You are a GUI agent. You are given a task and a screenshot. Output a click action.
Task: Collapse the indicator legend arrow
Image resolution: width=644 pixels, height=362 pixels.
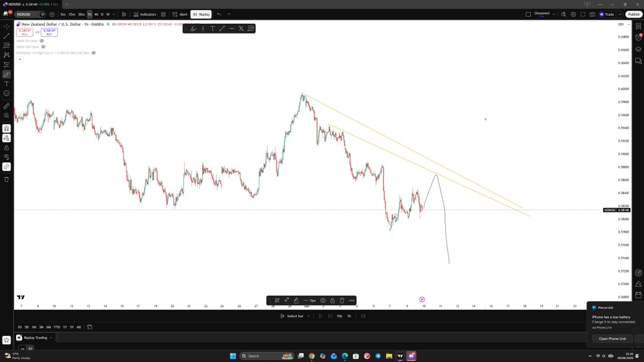pyautogui.click(x=20, y=60)
